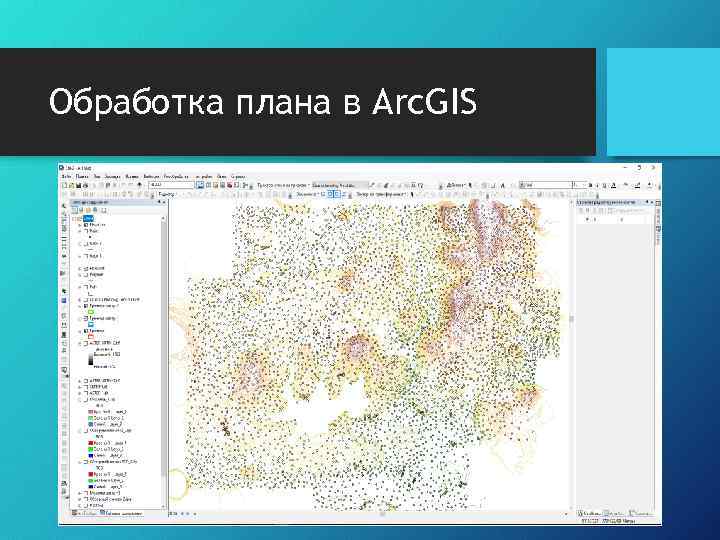Open the Editor dropdown menu
The height and width of the screenshot is (540, 720).
click(167, 194)
